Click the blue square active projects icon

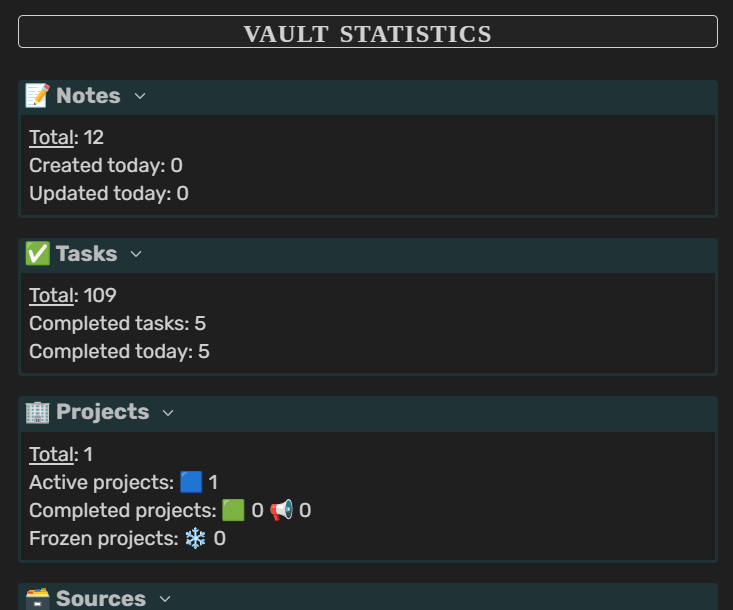191,482
